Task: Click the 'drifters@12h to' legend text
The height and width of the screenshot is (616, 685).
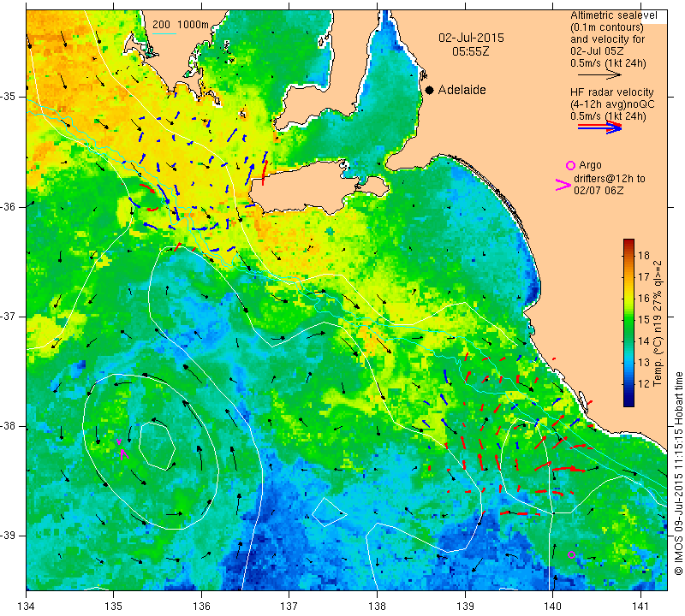Action: [x=609, y=179]
